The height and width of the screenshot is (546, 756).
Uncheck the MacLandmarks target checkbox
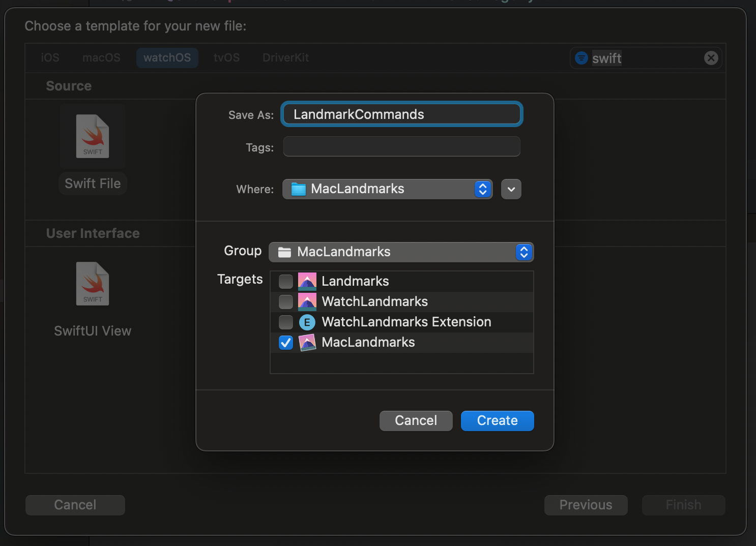click(x=286, y=342)
